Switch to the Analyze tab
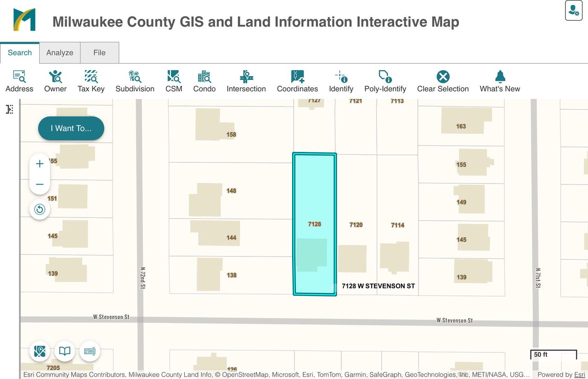 (60, 53)
